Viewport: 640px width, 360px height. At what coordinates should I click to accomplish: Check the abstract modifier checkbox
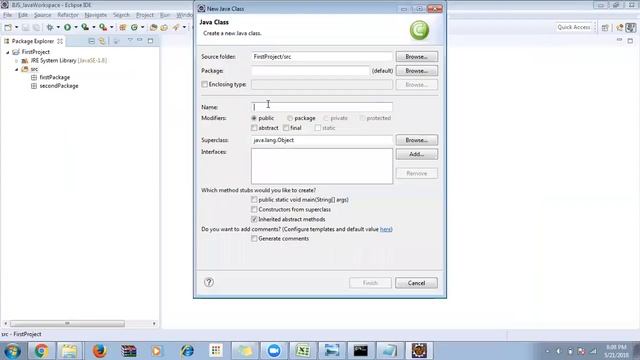click(254, 128)
